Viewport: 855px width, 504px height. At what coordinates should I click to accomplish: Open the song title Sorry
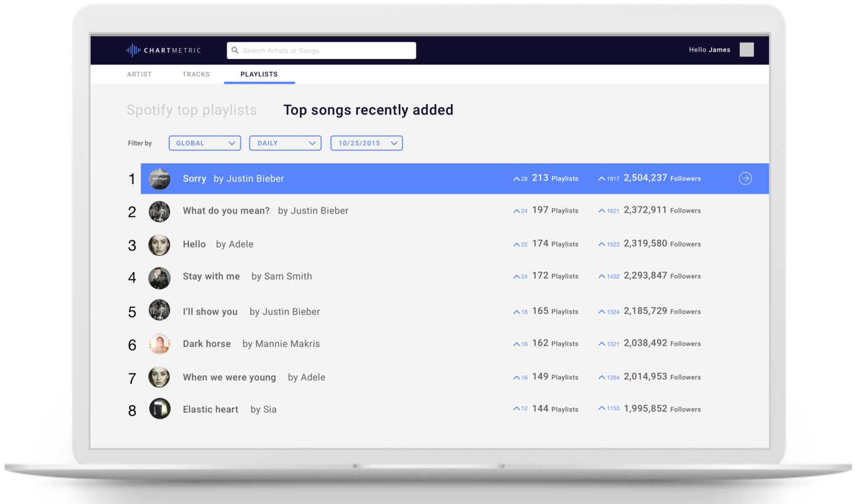pyautogui.click(x=194, y=179)
